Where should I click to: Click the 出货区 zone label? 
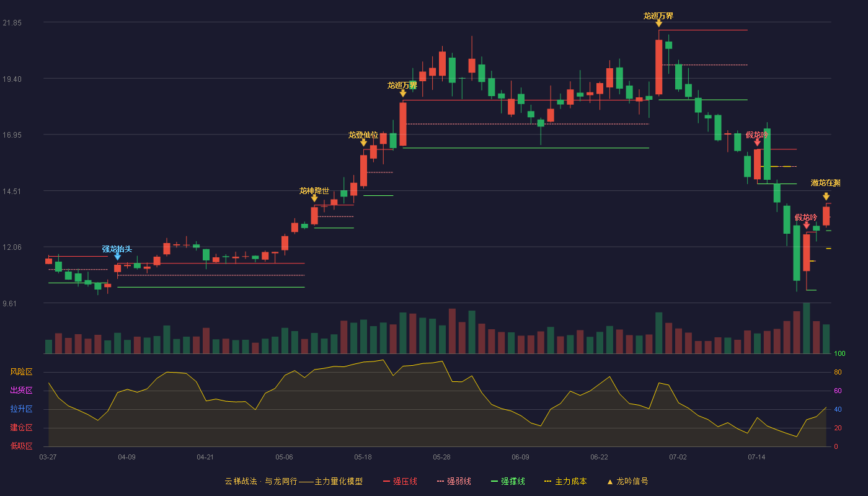[21, 391]
